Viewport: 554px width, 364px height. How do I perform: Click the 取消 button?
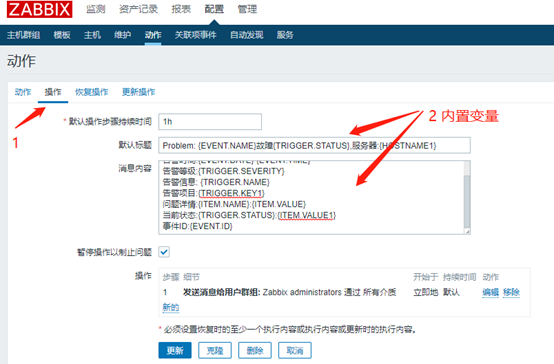[295, 351]
